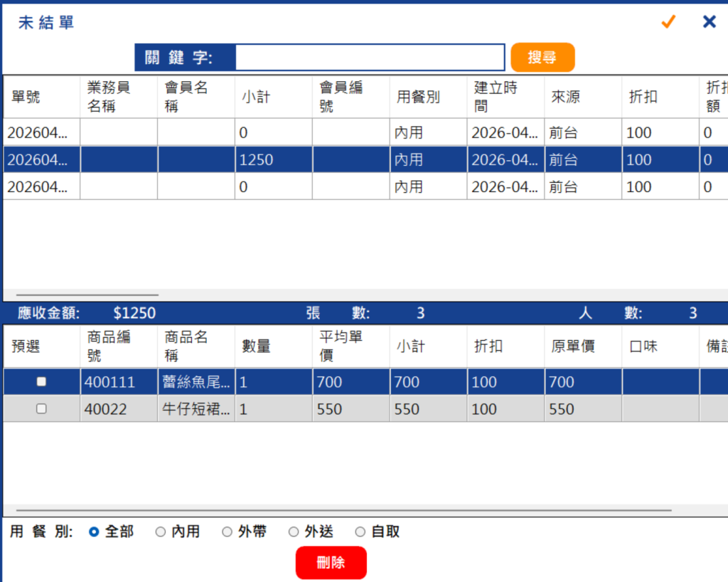The height and width of the screenshot is (582, 728).
Task: Click the item list horizontal scrollbar
Action: [343, 510]
